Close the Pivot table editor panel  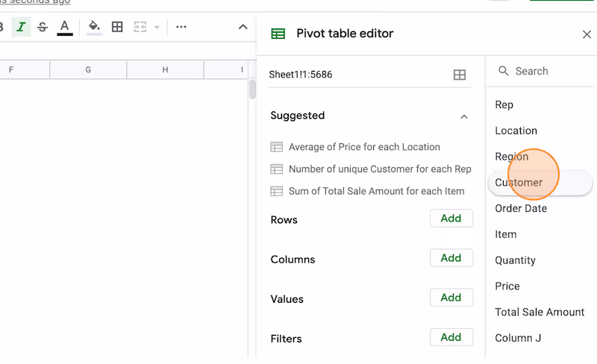[587, 34]
